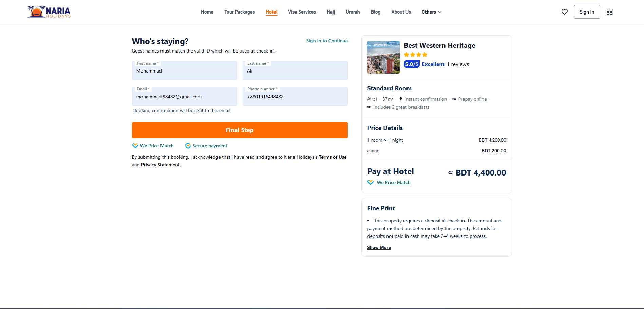644x309 pixels.
Task: Open the Privacy Statement link
Action: [x=160, y=165]
